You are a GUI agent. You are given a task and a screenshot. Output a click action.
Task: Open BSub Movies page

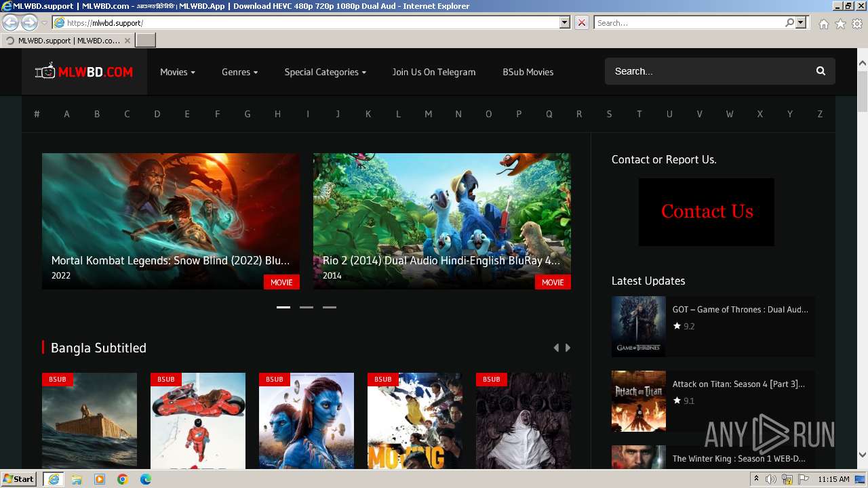528,72
